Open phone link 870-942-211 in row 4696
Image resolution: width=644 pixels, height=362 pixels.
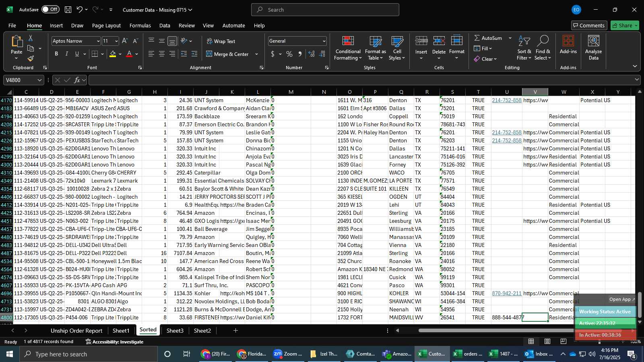point(507,293)
